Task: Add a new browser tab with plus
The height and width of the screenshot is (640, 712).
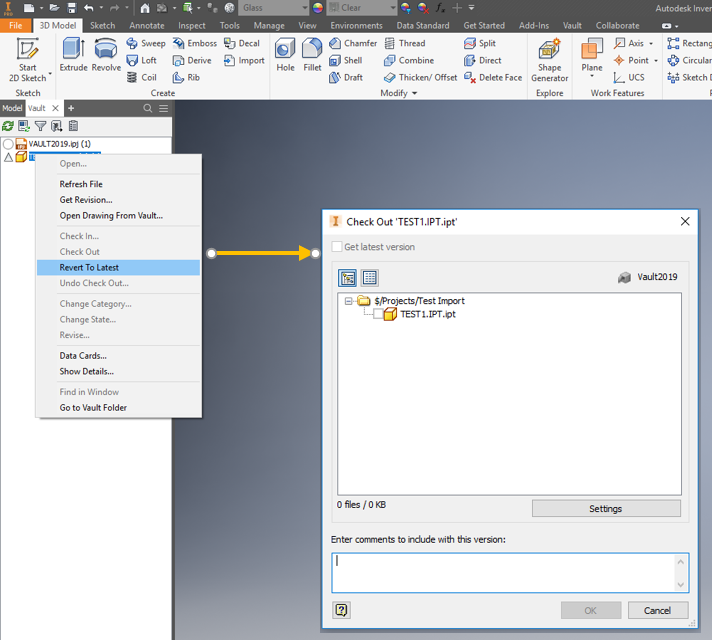Action: pyautogui.click(x=71, y=108)
